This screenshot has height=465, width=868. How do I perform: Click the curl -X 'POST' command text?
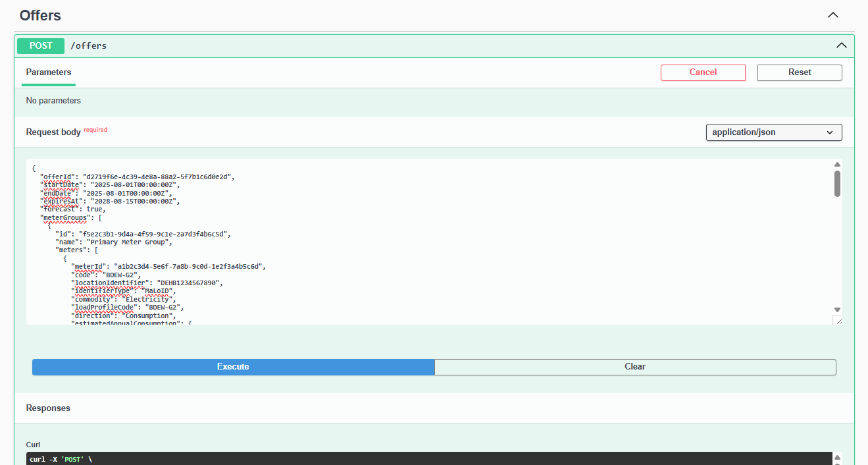(61, 459)
